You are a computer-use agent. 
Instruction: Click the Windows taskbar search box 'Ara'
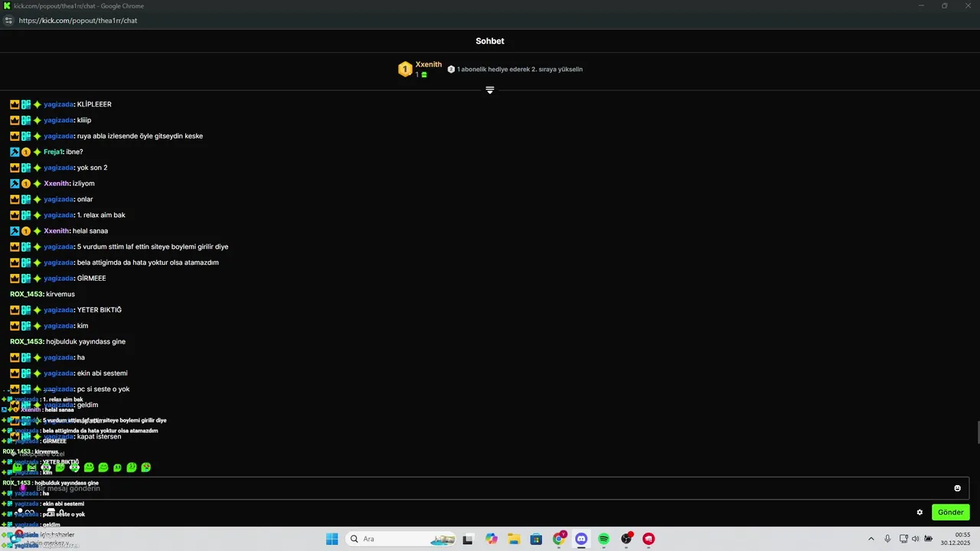tap(400, 539)
